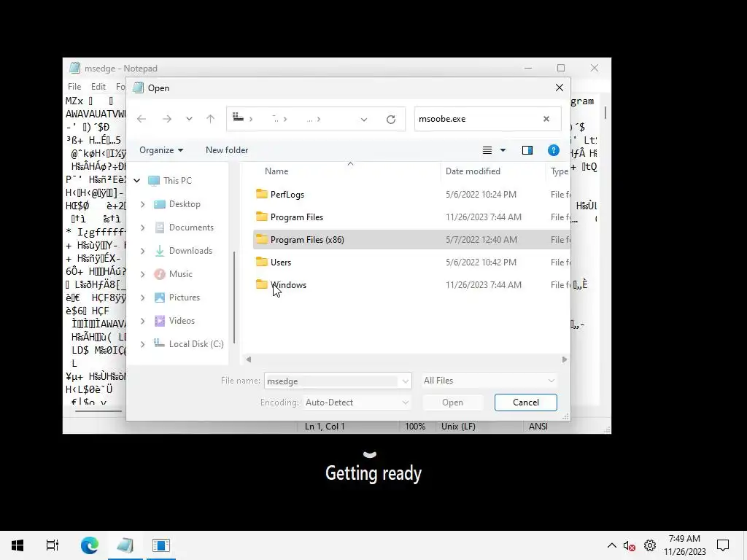Expand the Music tree node
This screenshot has height=560, width=747.
[x=142, y=274]
